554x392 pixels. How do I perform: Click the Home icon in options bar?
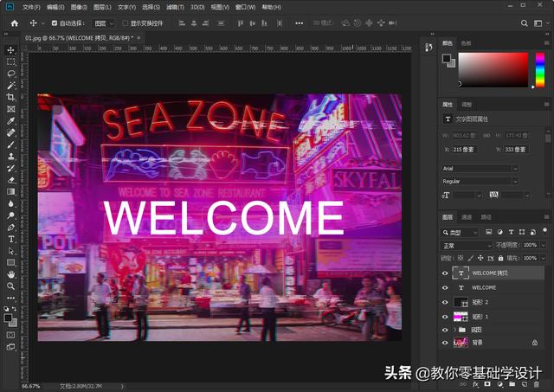point(15,23)
